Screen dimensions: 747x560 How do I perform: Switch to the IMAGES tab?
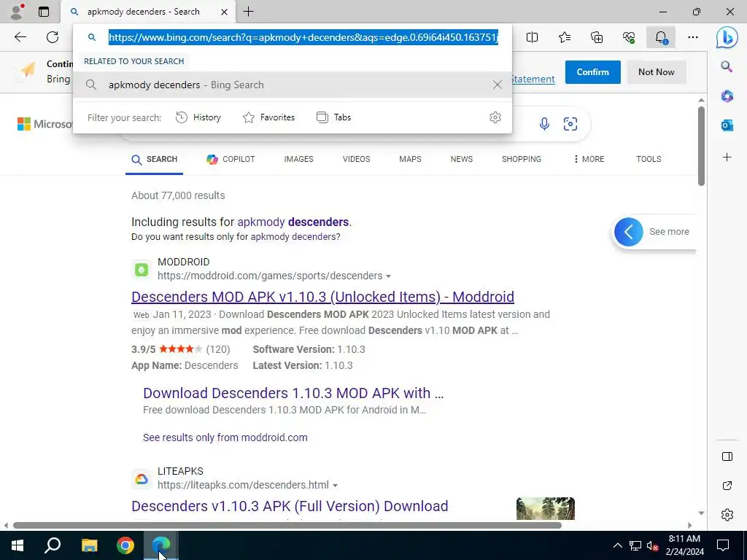pos(298,159)
